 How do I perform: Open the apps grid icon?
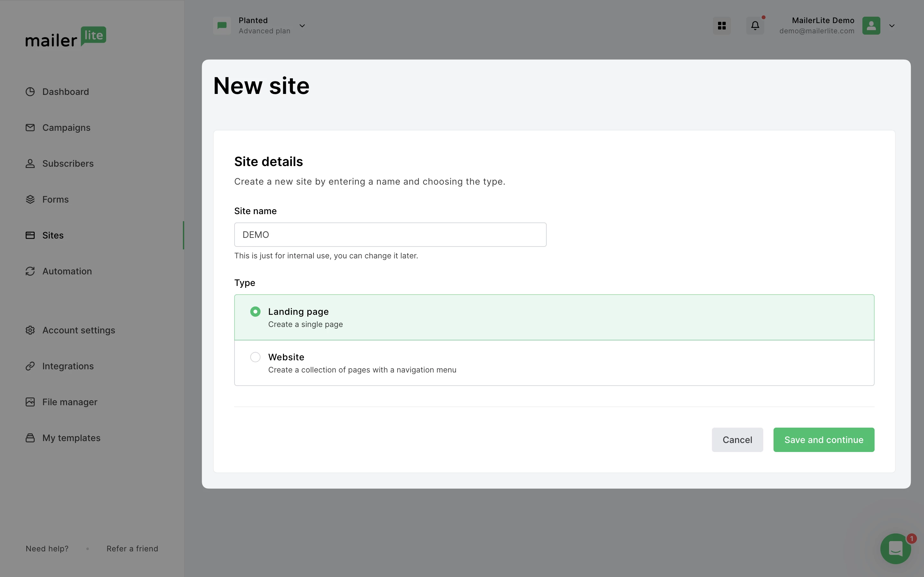point(722,26)
